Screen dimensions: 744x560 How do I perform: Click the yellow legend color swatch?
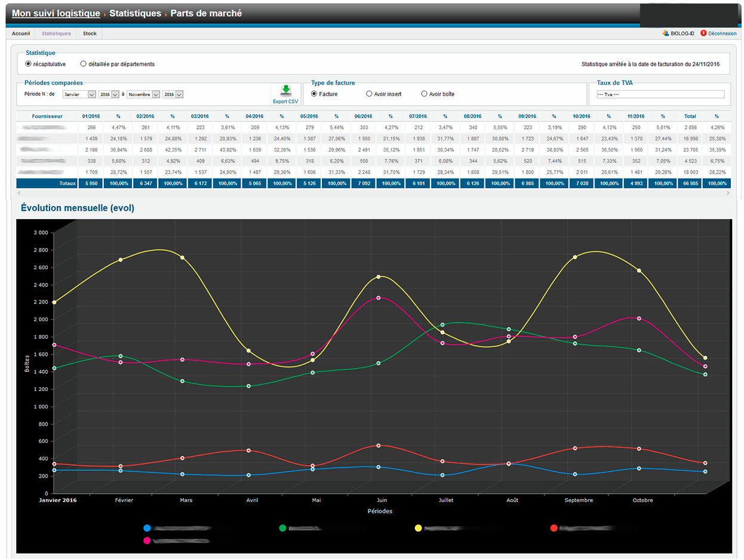coord(418,528)
